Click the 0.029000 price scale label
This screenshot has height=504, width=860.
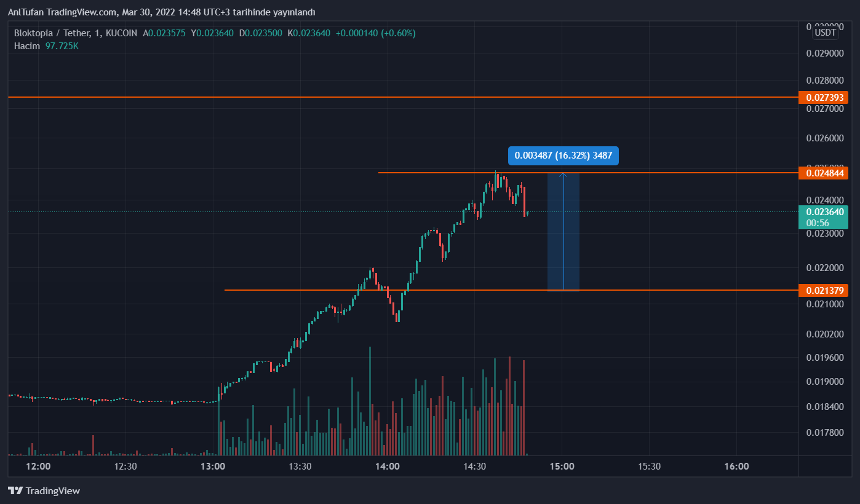[825, 53]
